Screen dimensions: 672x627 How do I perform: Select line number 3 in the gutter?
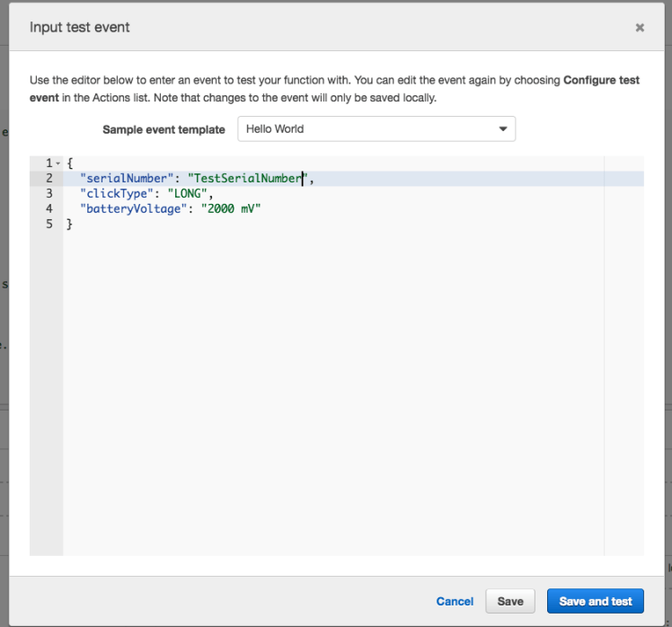tap(49, 193)
